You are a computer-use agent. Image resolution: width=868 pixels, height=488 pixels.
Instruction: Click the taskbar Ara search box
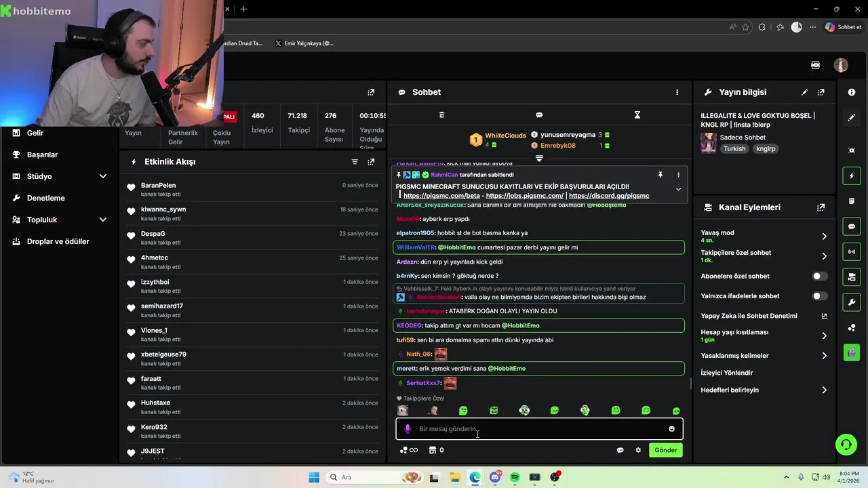coord(374,477)
